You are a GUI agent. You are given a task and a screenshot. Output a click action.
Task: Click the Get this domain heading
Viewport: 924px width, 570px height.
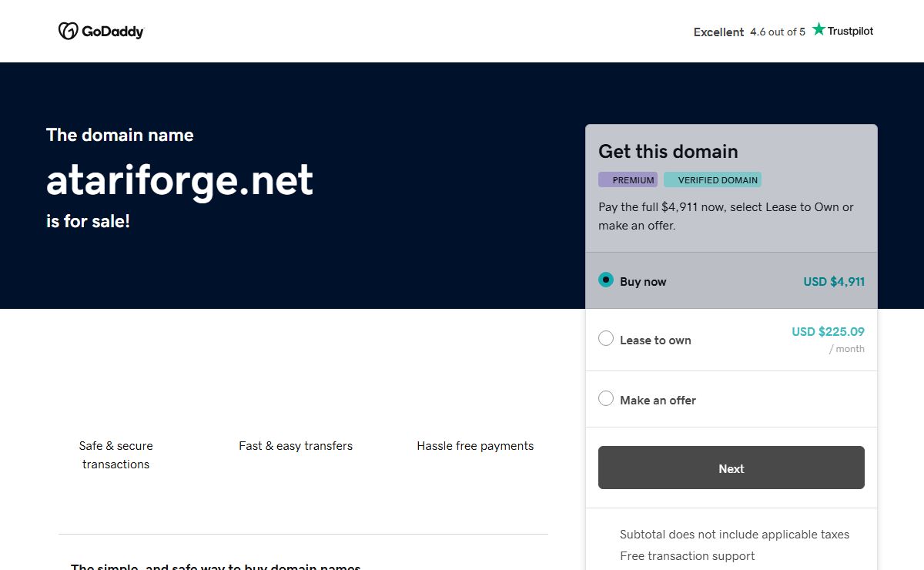pyautogui.click(x=668, y=152)
